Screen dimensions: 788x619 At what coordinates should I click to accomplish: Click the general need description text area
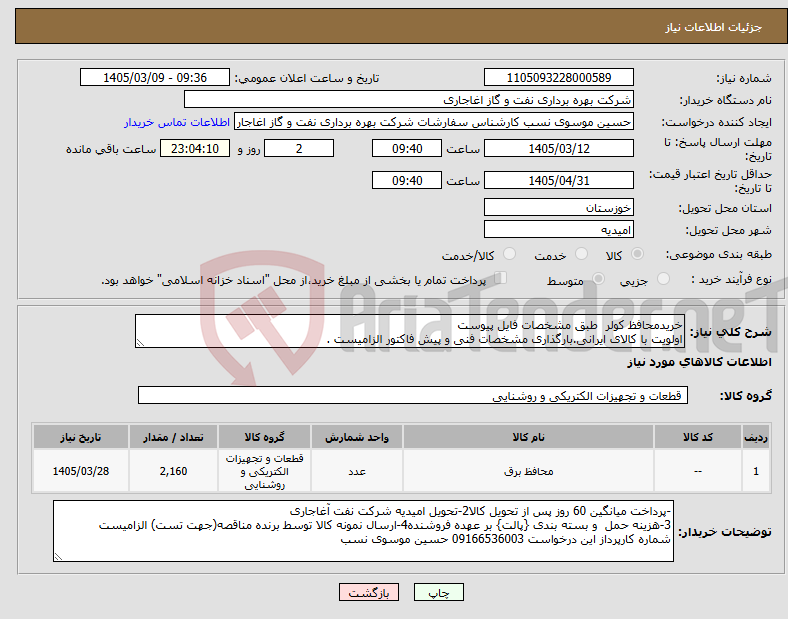(410, 332)
